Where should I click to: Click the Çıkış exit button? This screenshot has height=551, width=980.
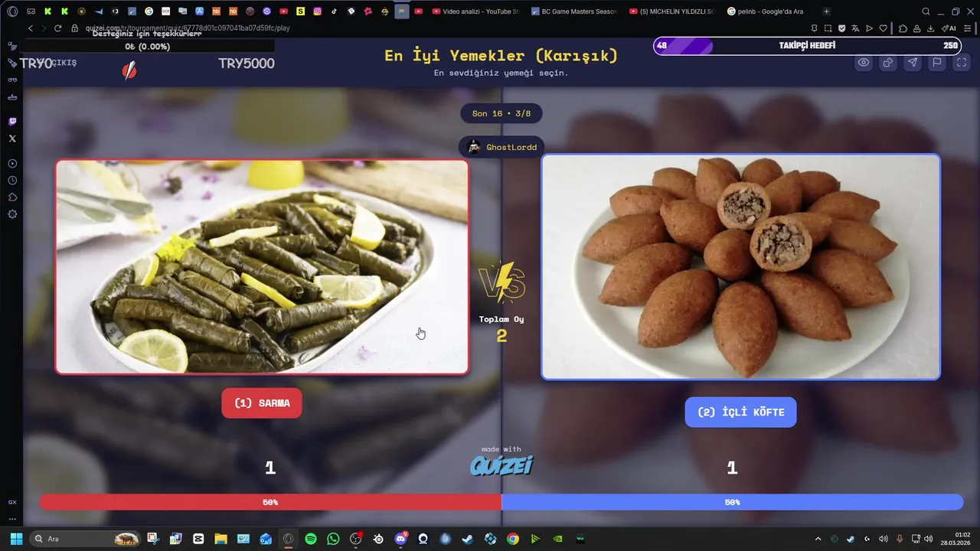point(64,63)
